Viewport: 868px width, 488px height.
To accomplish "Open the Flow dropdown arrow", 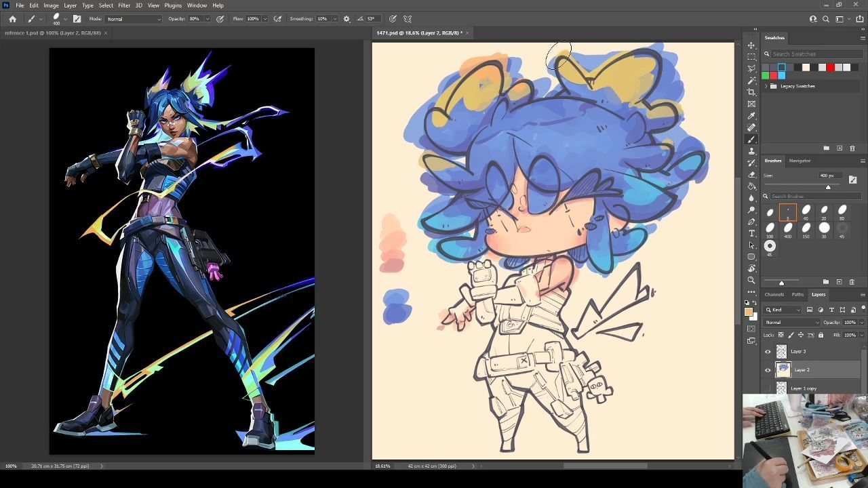I will click(264, 19).
